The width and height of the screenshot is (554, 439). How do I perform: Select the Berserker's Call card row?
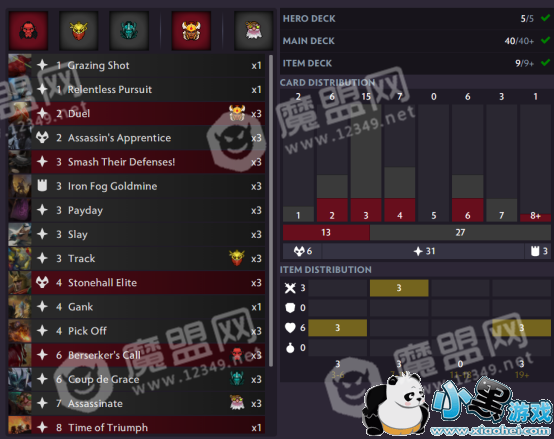pyautogui.click(x=137, y=355)
